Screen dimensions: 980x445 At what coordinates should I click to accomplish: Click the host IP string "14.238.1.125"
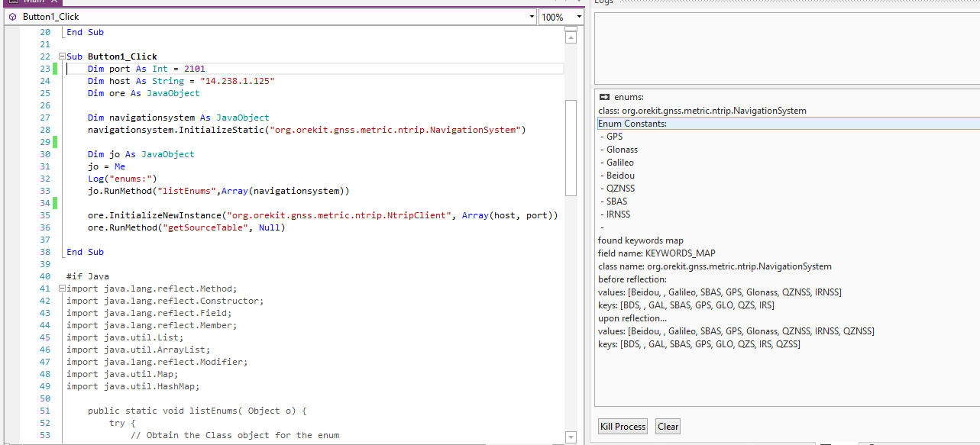pyautogui.click(x=237, y=81)
